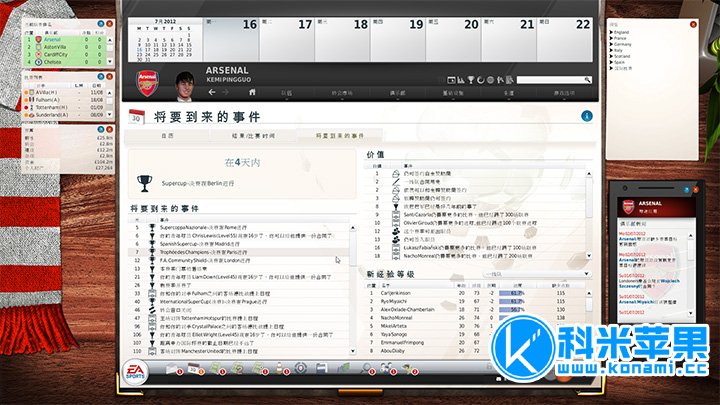Click the Supercup trophy icon in 4-day box
The height and width of the screenshot is (405, 720).
[x=144, y=183]
